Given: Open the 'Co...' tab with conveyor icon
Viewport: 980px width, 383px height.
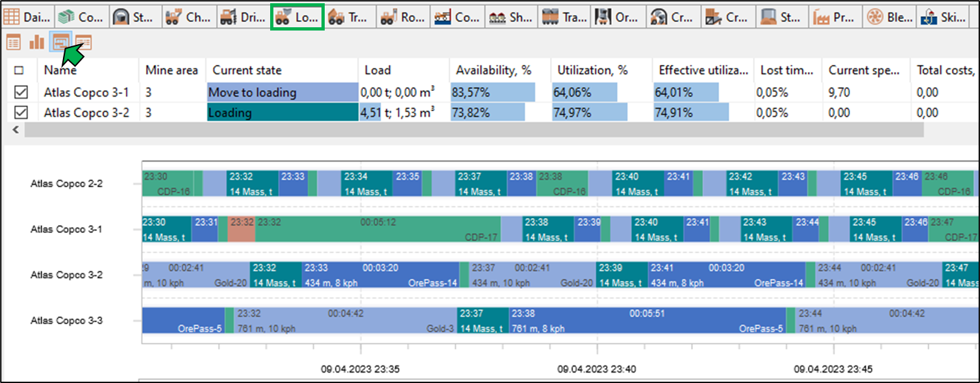Looking at the screenshot, I should (457, 18).
